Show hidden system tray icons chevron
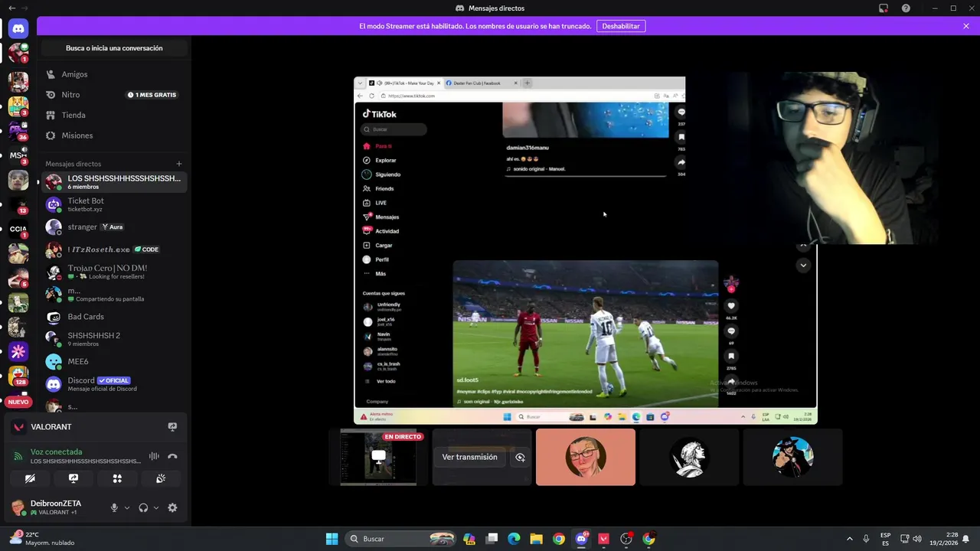Screen dimensions: 980x551 click(849, 539)
